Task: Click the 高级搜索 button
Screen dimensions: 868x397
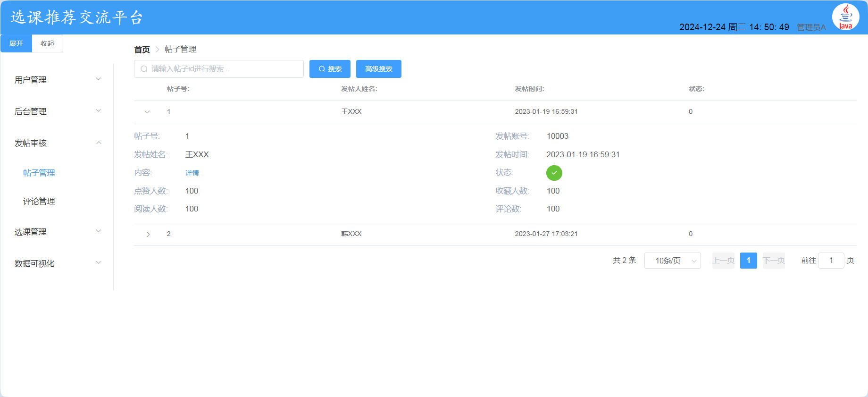Action: [379, 69]
